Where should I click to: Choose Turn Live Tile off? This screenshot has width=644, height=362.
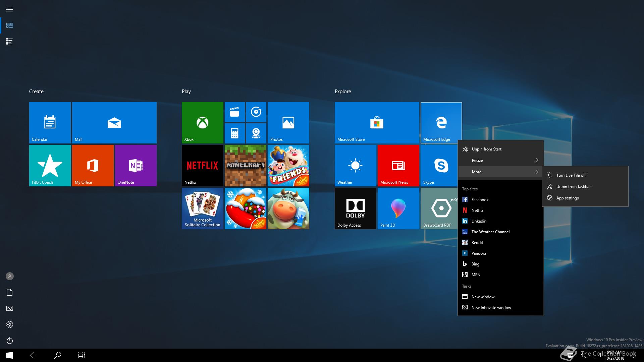click(x=585, y=175)
